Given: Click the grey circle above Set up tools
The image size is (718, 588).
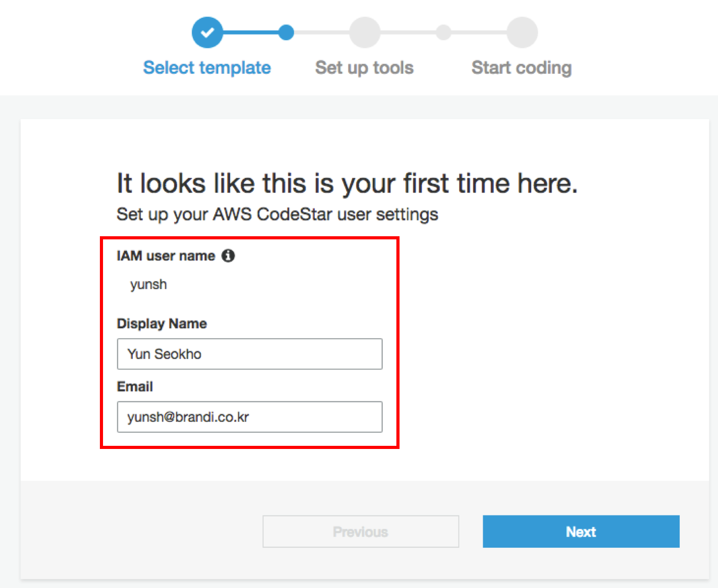Looking at the screenshot, I should [364, 32].
